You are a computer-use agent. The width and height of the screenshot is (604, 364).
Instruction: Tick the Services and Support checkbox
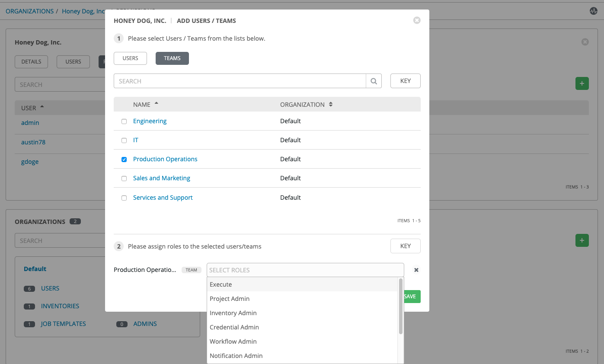[x=124, y=198]
